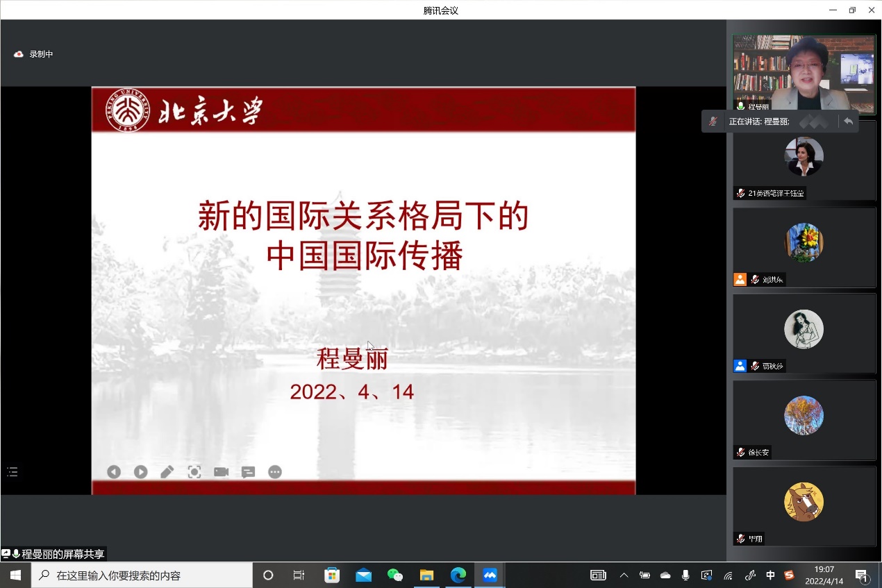The image size is (882, 588).
Task: Click the video camera icon on slide toolbar
Action: click(221, 472)
